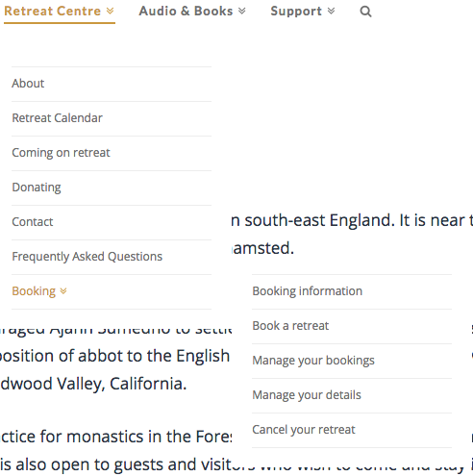Open the Audio & Books dropdown arrow
Viewport: 473px width, 476px height.
pyautogui.click(x=242, y=12)
